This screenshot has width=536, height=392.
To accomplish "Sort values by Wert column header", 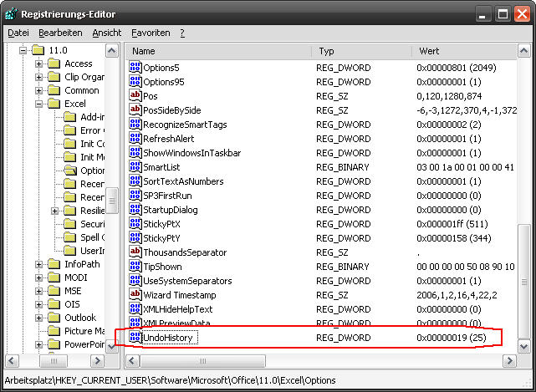I will tap(465, 51).
